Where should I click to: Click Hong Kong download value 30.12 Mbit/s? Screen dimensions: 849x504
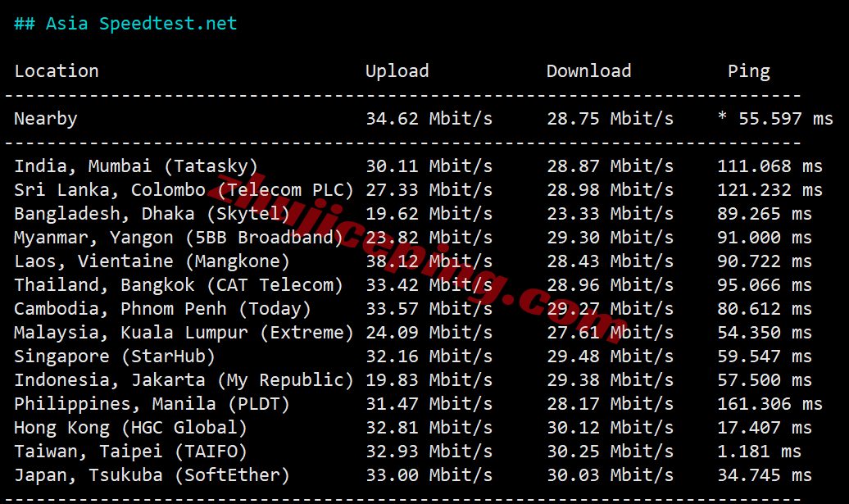pos(611,429)
